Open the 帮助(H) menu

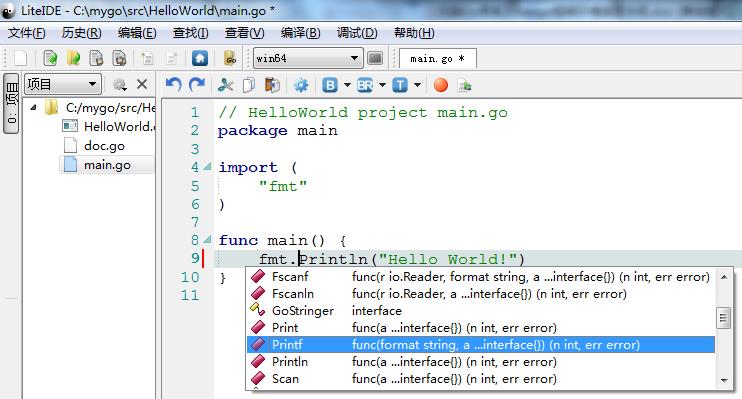pos(414,33)
